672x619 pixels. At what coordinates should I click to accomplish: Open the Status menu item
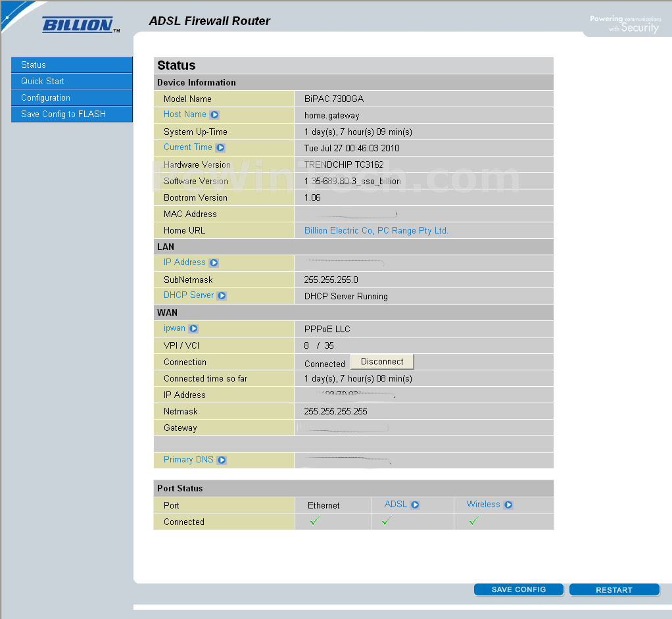72,64
